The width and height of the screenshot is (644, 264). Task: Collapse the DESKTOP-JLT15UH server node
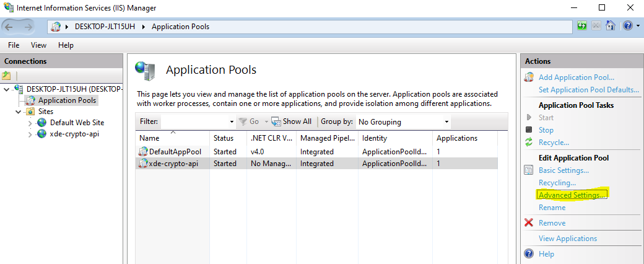pyautogui.click(x=6, y=89)
